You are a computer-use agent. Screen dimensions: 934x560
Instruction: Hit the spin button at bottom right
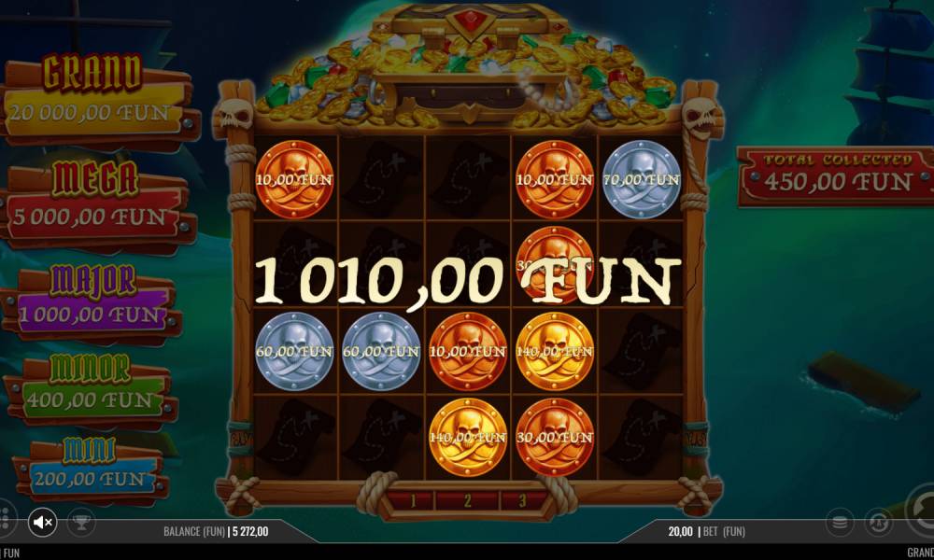click(x=920, y=509)
